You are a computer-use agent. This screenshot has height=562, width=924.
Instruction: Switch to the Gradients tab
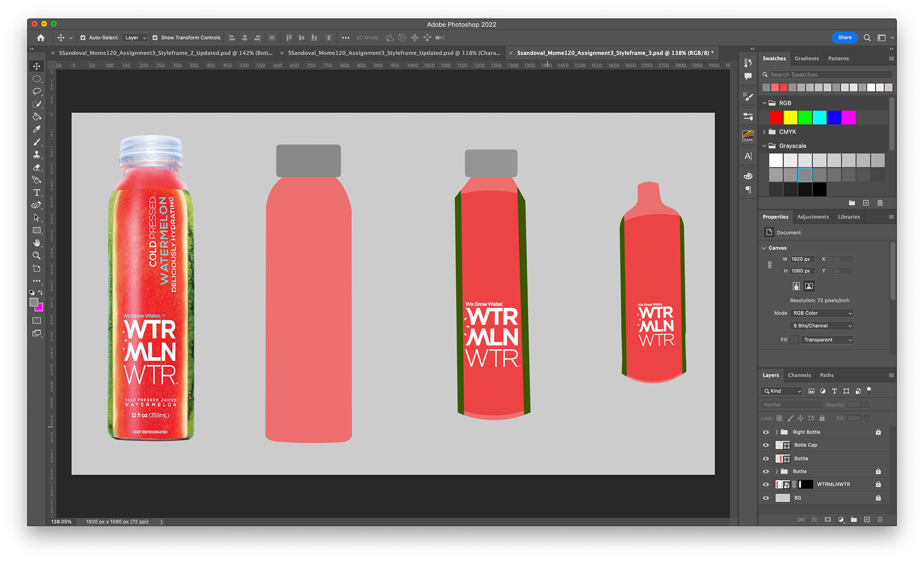pos(807,58)
